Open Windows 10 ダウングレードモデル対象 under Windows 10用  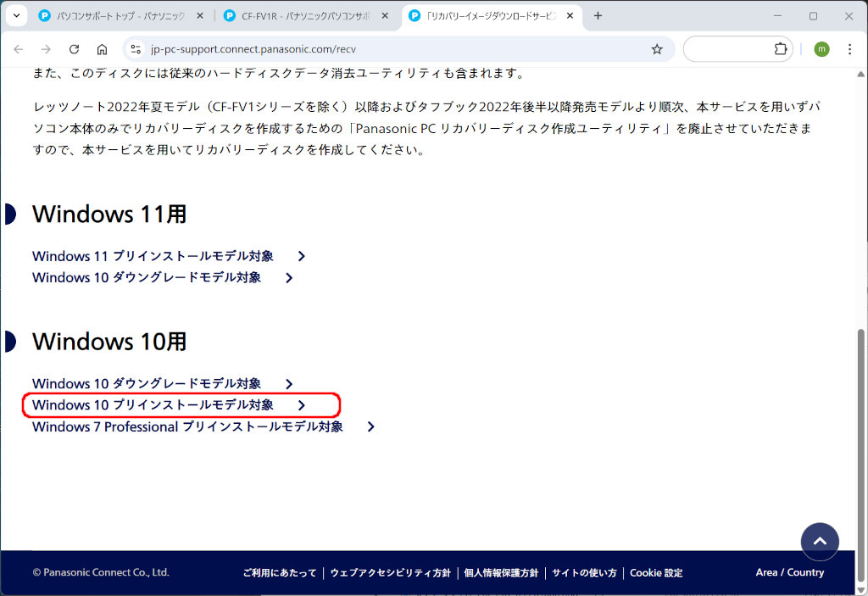click(147, 384)
